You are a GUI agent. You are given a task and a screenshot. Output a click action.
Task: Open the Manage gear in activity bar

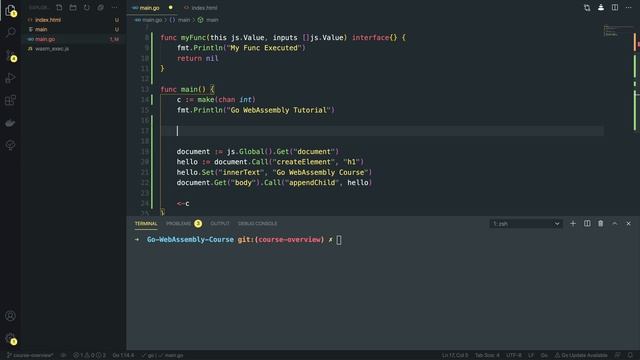point(10,338)
